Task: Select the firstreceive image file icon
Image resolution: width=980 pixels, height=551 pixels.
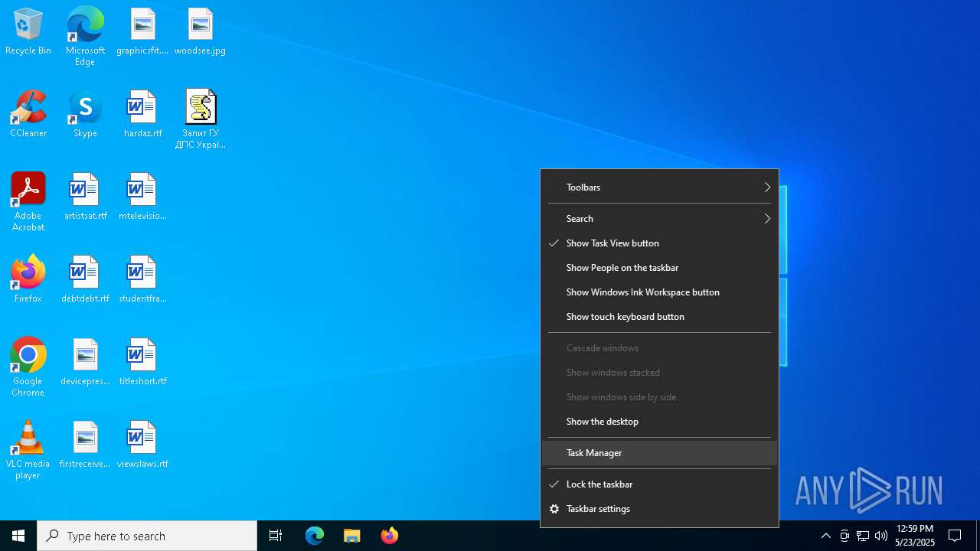Action: point(85,445)
